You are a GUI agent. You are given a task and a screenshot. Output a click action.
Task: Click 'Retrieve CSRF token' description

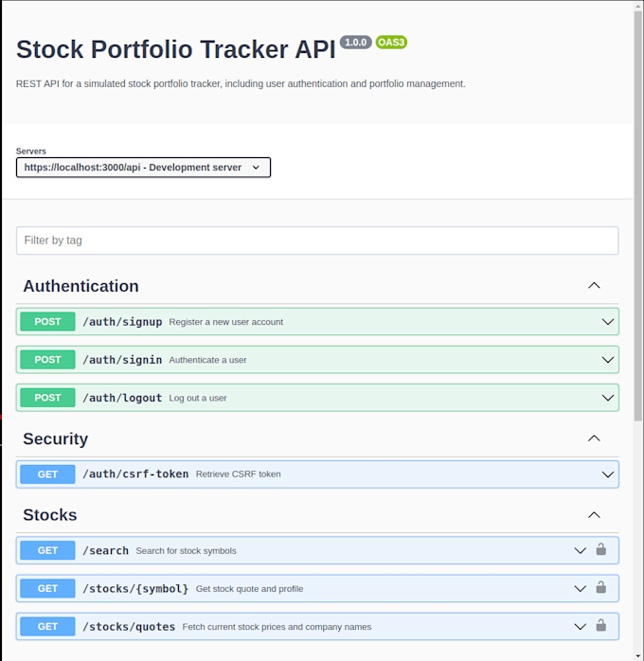[x=238, y=474]
